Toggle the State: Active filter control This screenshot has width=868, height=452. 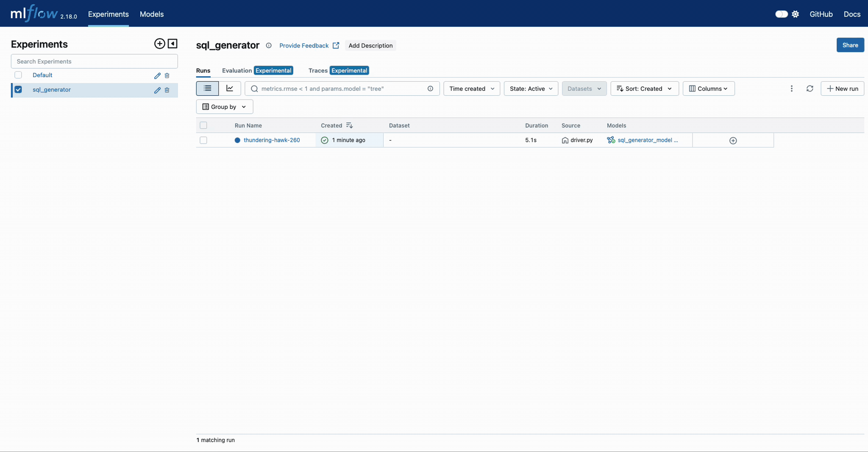coord(531,89)
